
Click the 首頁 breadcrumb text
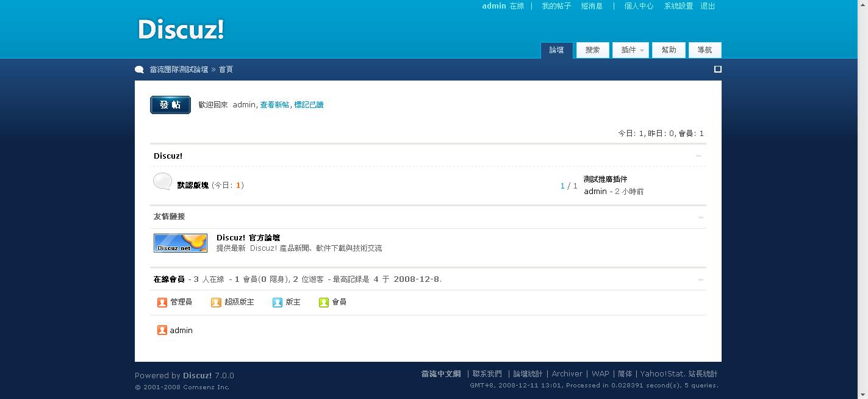[226, 70]
